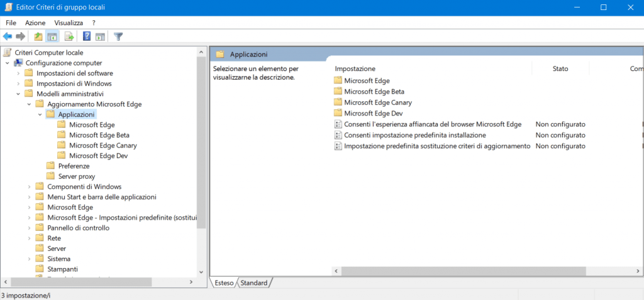
Task: Click tree pane horizontal scroll right arrow
Action: tap(191, 282)
